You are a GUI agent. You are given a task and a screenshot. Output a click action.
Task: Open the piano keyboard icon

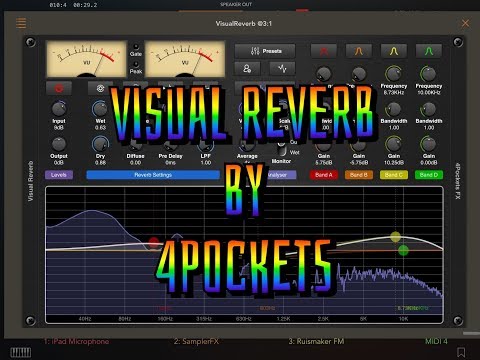(21, 352)
